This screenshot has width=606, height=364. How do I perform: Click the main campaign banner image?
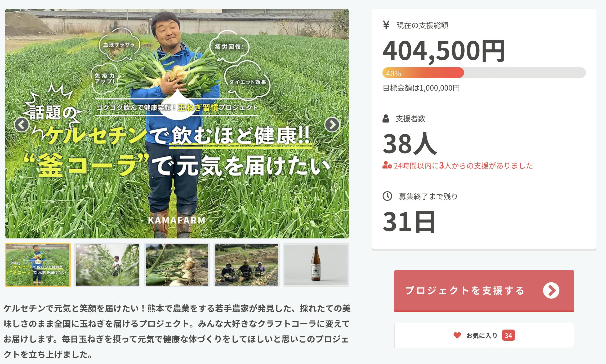pyautogui.click(x=177, y=124)
